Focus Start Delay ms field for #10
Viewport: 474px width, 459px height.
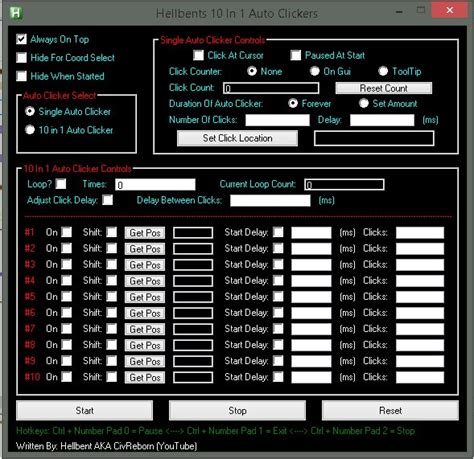point(311,378)
